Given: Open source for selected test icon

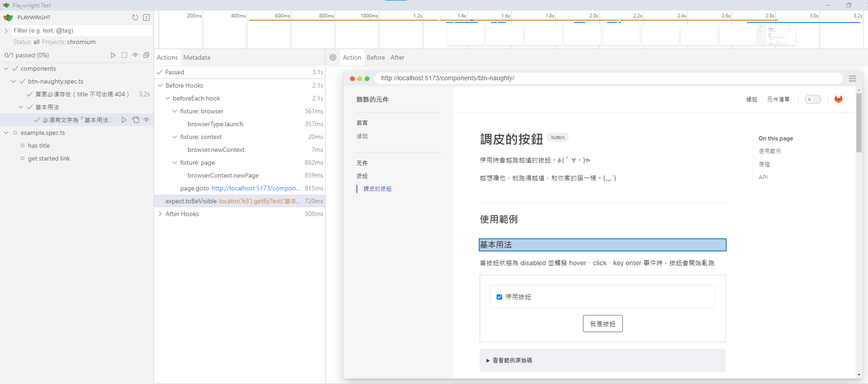Looking at the screenshot, I should pyautogui.click(x=136, y=120).
